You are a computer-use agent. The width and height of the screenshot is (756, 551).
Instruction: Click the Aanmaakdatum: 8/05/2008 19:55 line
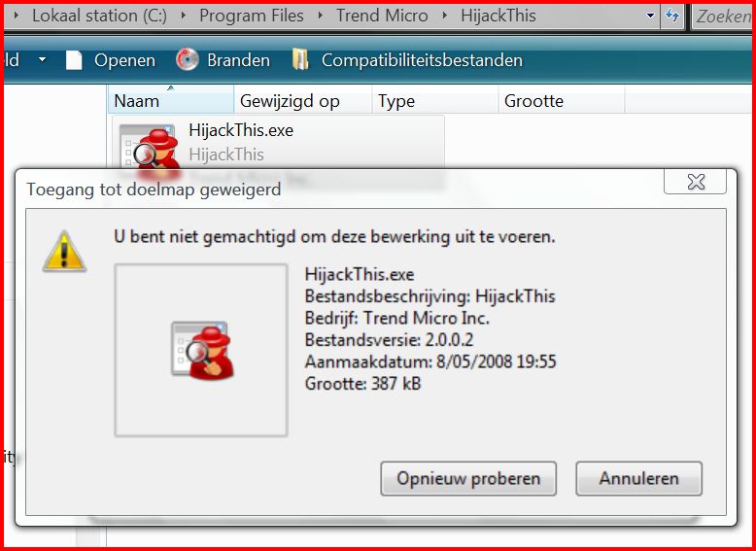pos(430,362)
